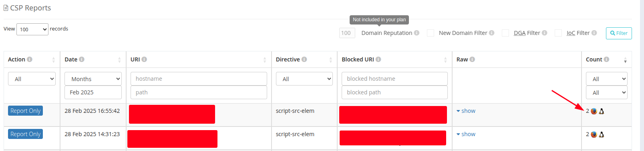Open the Action filter All dropdown
Screen dimensions: 644x151
coord(32,79)
